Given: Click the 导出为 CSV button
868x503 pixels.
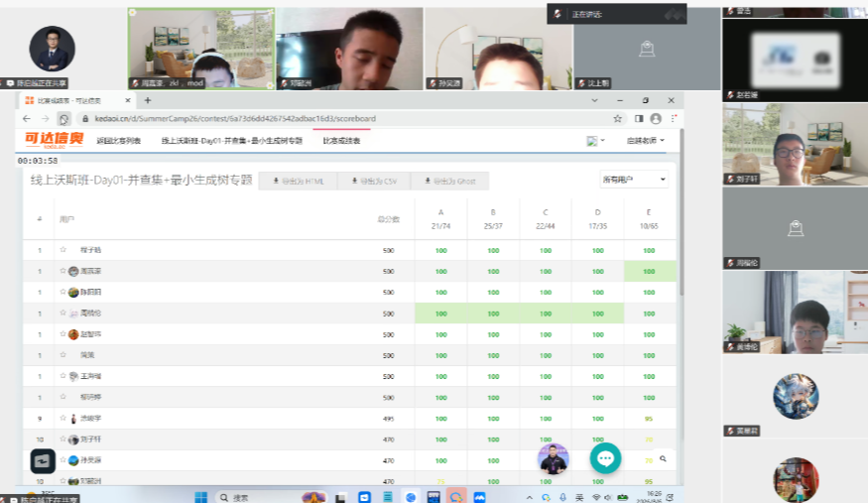Looking at the screenshot, I should tap(374, 181).
